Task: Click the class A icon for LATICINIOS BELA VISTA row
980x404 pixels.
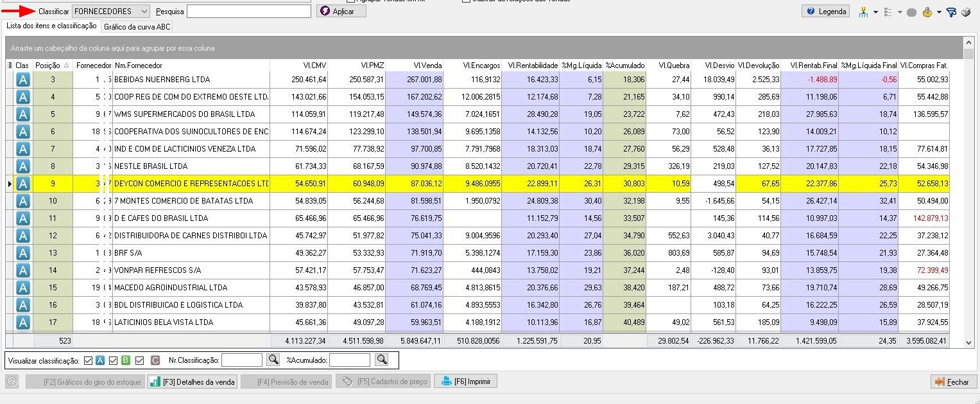Action: click(23, 322)
